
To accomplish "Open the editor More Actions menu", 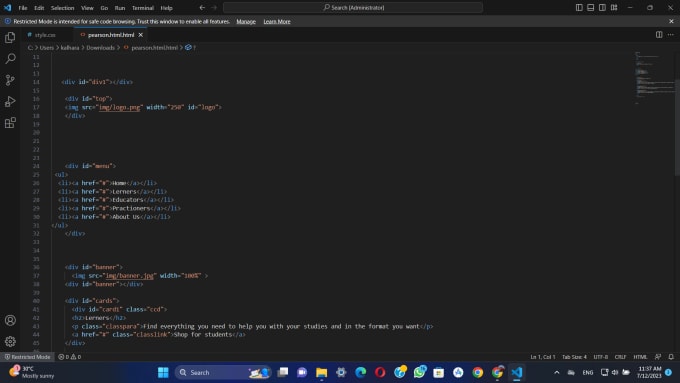I will point(670,35).
